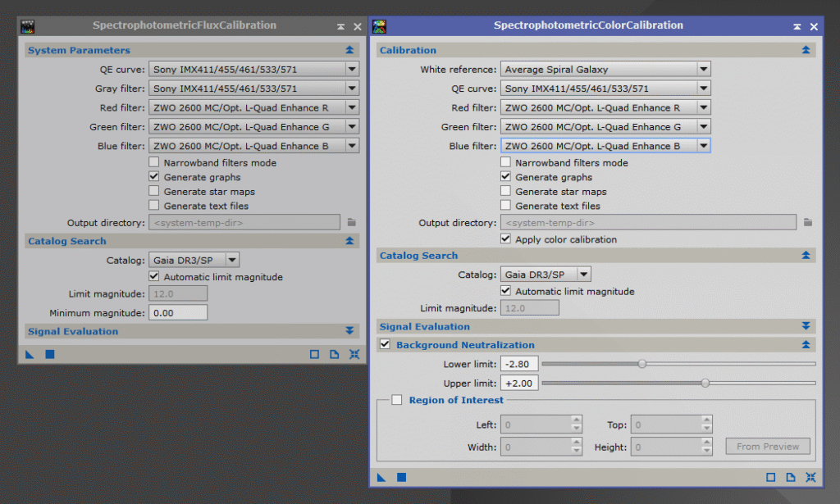Viewport: 840px width, 504px height.
Task: Uncheck Apply color calibration
Action: click(x=505, y=238)
